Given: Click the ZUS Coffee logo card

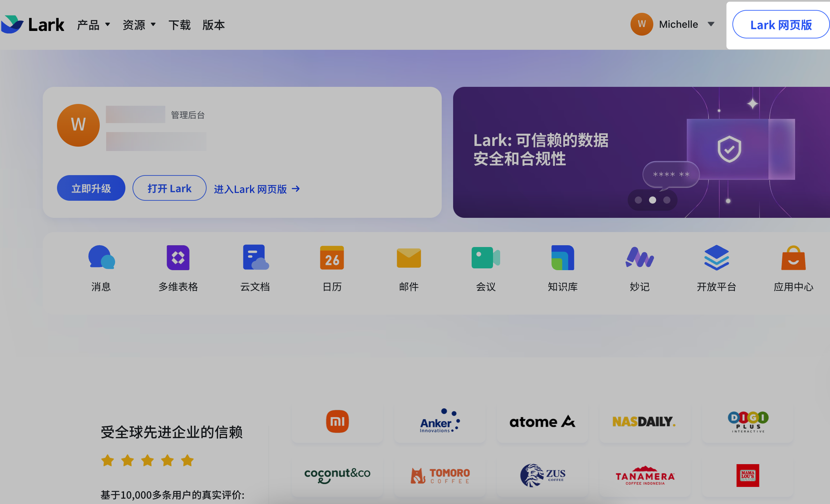Looking at the screenshot, I should pyautogui.click(x=543, y=476).
